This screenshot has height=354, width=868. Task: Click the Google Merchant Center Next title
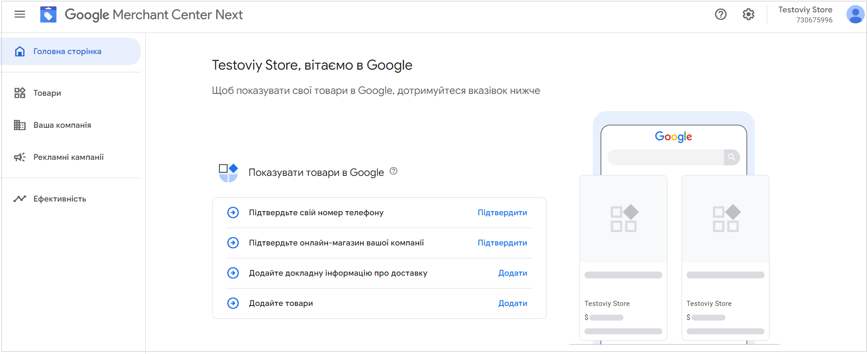click(154, 15)
